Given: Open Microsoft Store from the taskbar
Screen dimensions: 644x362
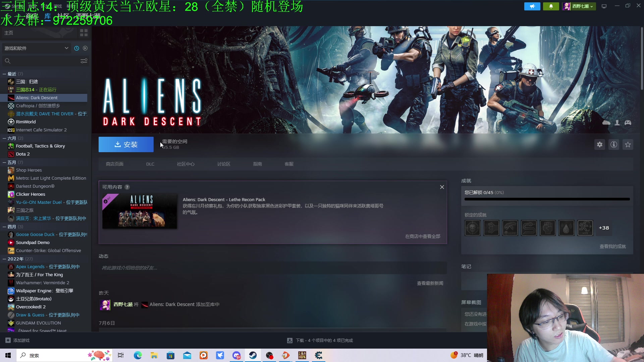Looking at the screenshot, I should click(x=171, y=355).
